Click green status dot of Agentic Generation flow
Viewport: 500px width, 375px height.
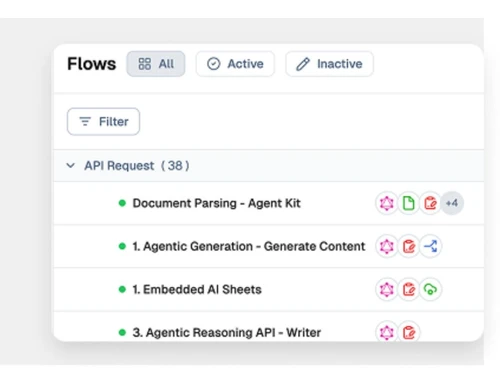[x=122, y=246]
